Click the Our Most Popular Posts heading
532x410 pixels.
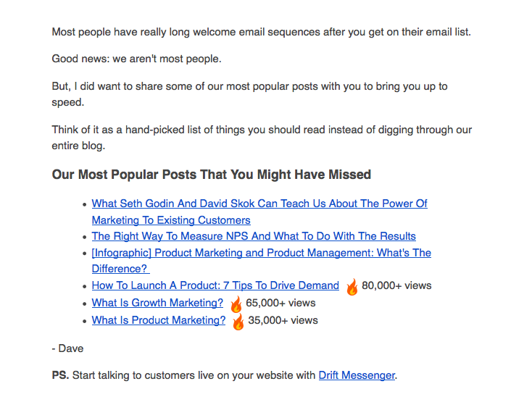click(212, 175)
